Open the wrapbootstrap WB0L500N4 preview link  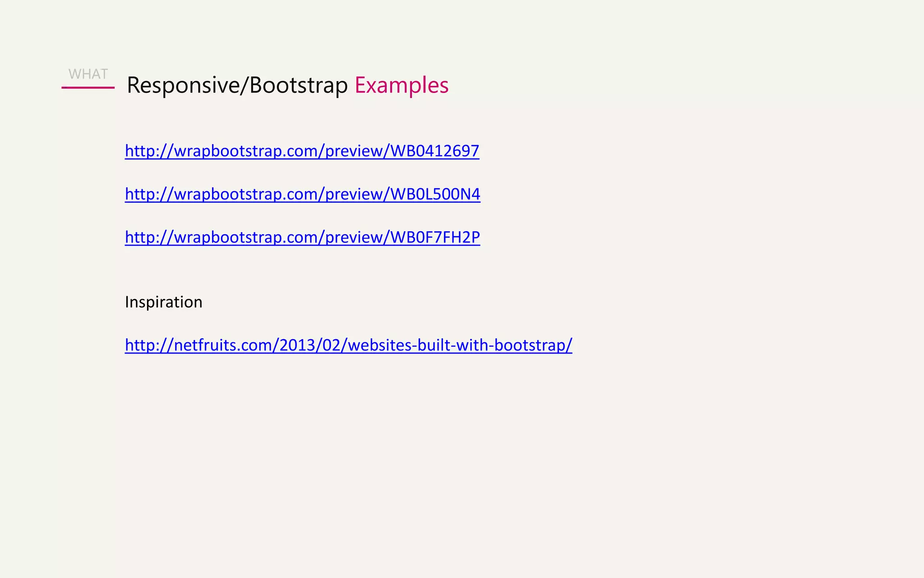[x=303, y=194]
